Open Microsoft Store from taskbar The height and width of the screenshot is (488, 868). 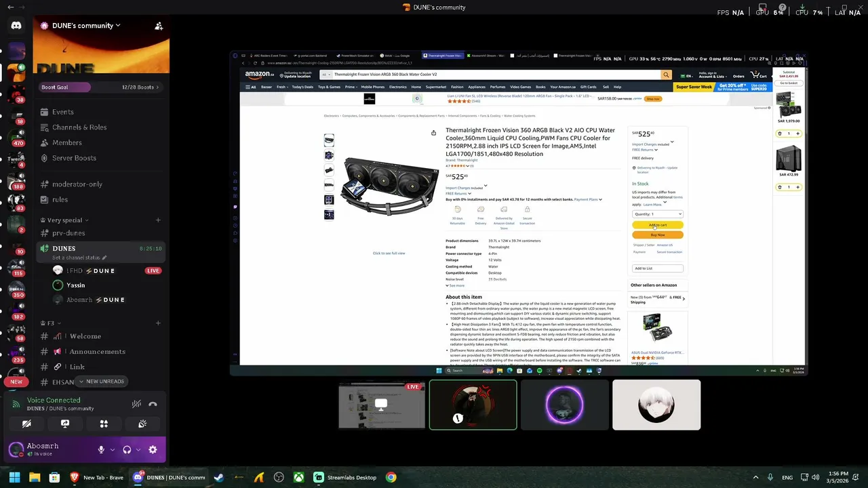click(54, 477)
